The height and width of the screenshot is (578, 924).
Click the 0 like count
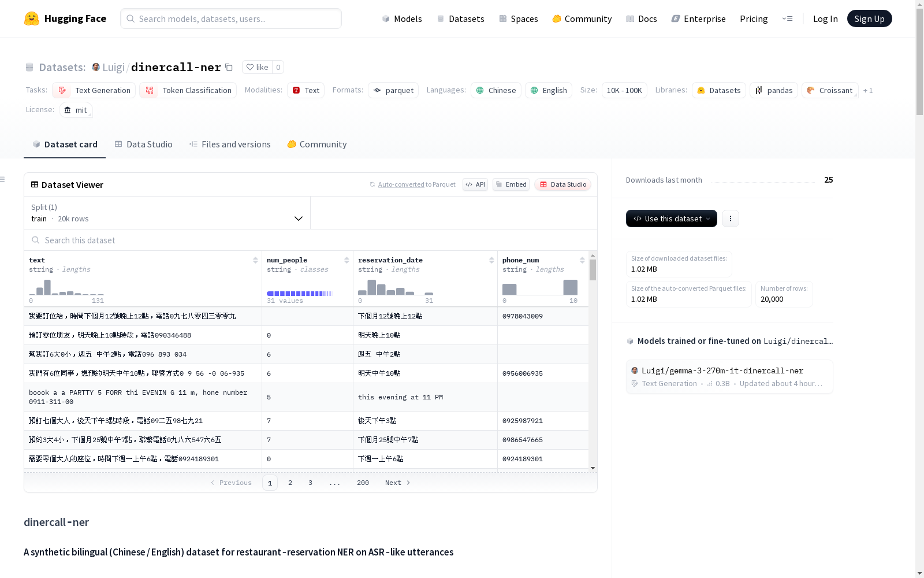(278, 67)
